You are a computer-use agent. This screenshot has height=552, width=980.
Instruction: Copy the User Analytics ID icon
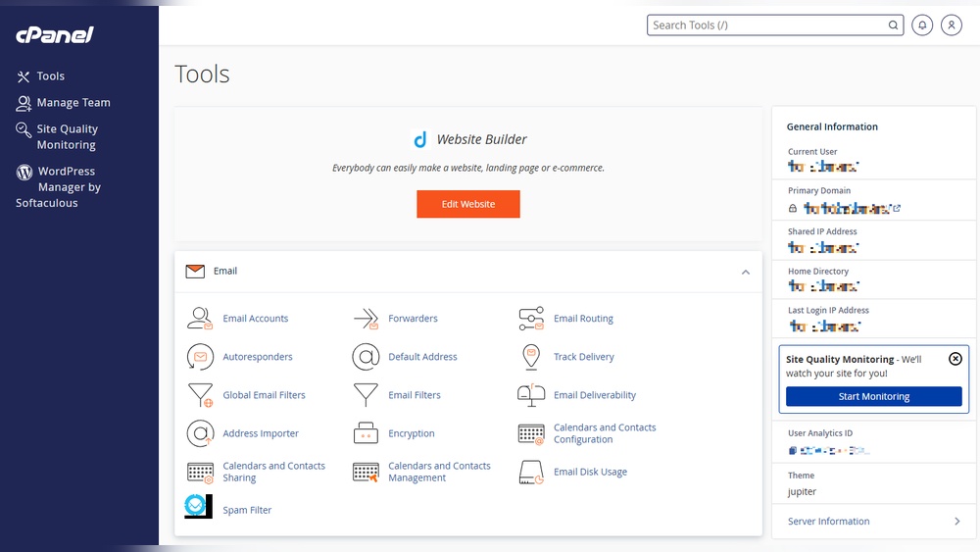tap(793, 450)
